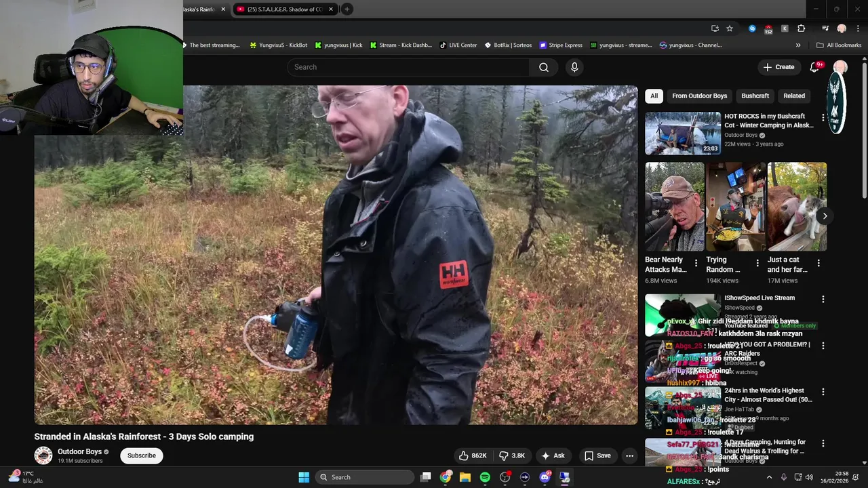Open the BotRix | Sorteos bookmark

coord(508,45)
